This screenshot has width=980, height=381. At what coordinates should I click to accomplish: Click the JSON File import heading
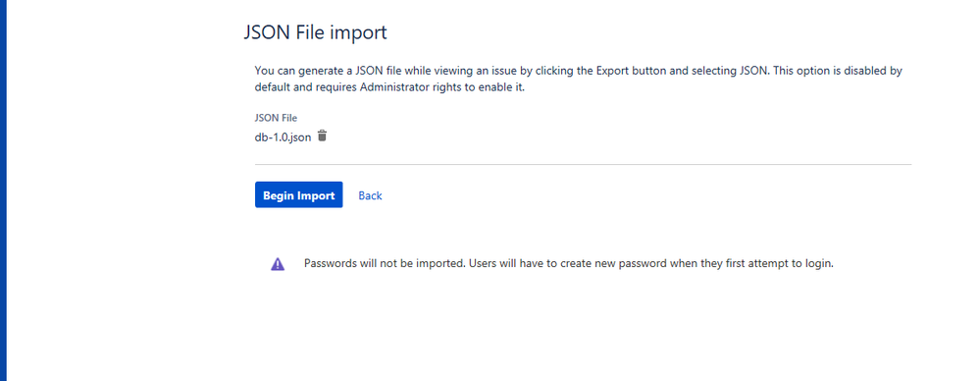coord(315,32)
